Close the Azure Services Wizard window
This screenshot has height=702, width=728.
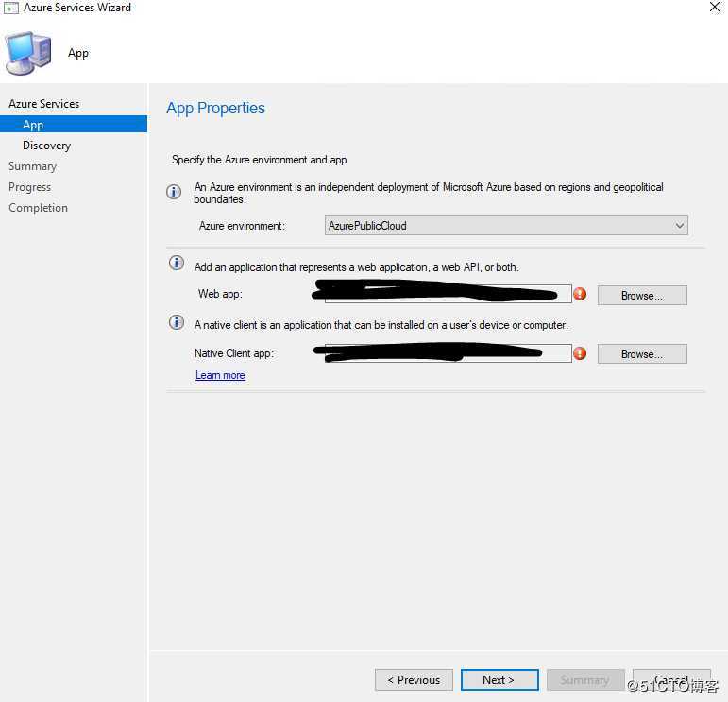715,7
